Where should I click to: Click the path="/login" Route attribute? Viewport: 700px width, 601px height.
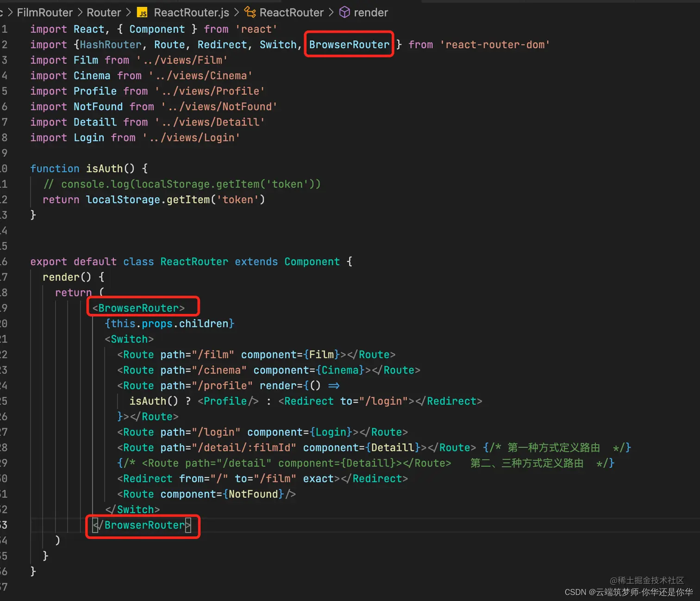pos(200,432)
